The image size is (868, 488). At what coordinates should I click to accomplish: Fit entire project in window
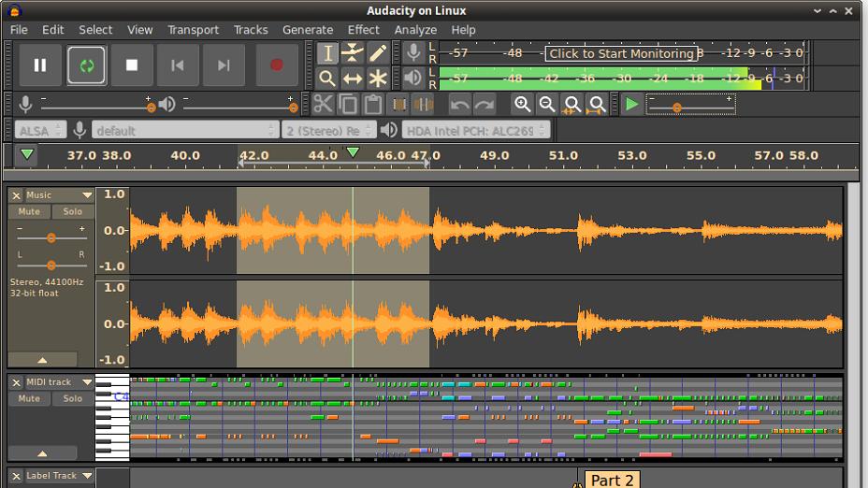597,104
